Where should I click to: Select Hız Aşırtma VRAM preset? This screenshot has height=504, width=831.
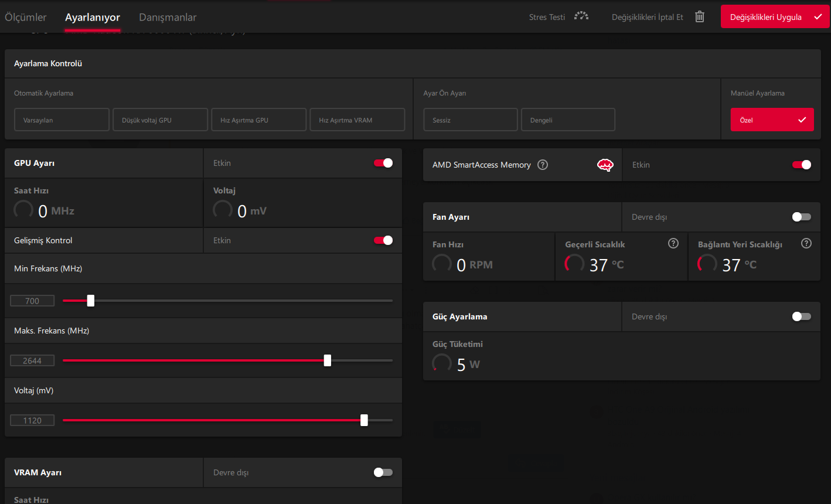357,120
